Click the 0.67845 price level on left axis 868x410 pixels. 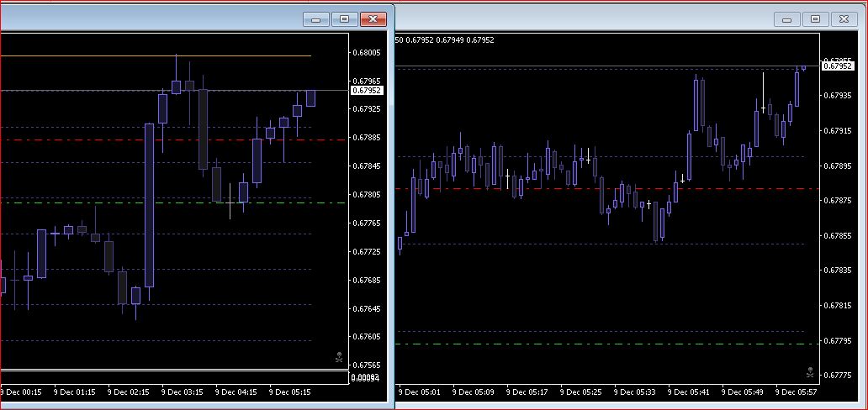point(367,166)
